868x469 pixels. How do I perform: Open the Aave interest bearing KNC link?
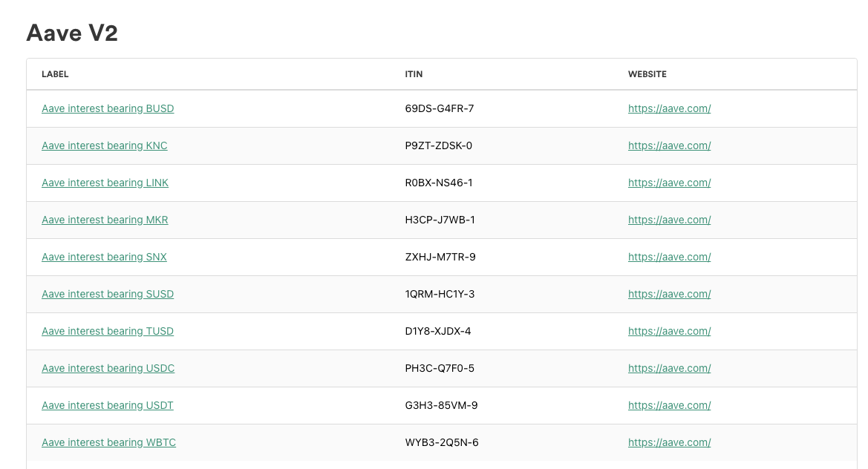click(105, 145)
